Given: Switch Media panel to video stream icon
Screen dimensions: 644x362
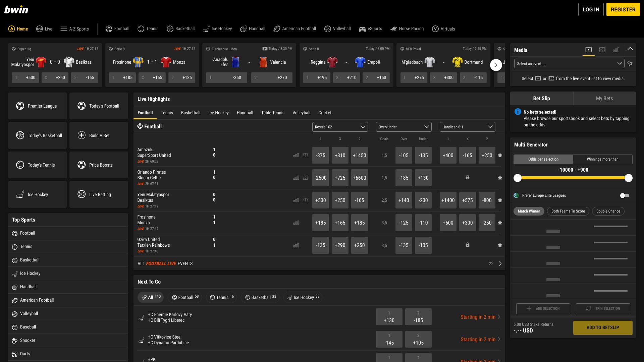Looking at the screenshot, I should click(x=588, y=50).
